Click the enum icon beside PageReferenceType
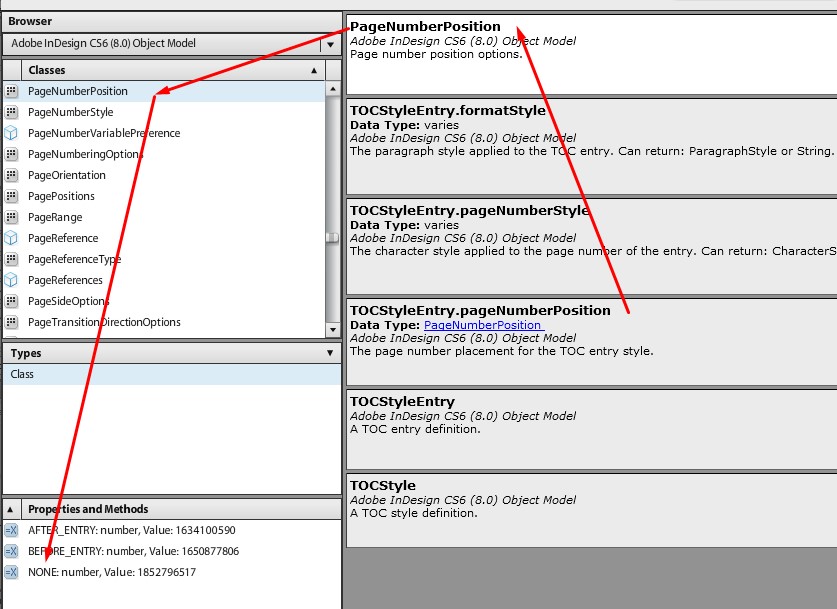This screenshot has width=837, height=609. (11, 259)
